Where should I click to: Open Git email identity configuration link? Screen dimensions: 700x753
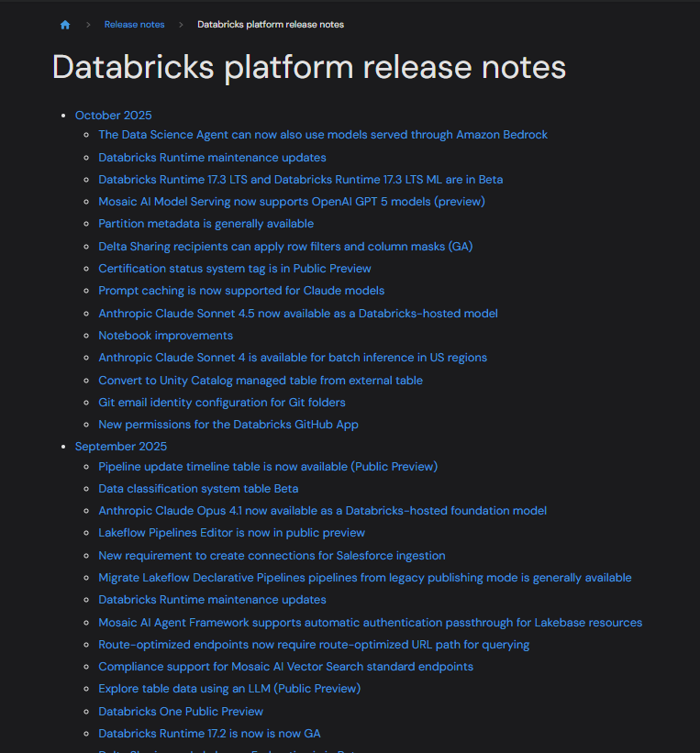coord(221,403)
